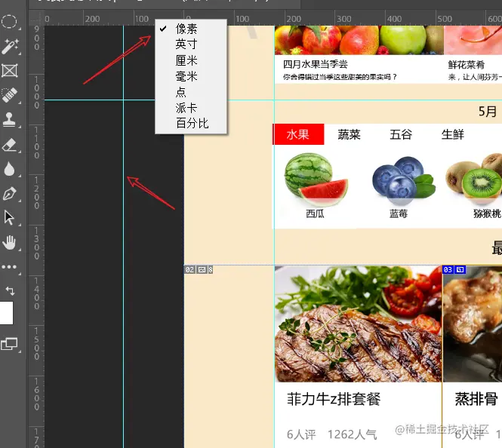Click the grilled steak photo
502x448 pixels.
pos(359,324)
